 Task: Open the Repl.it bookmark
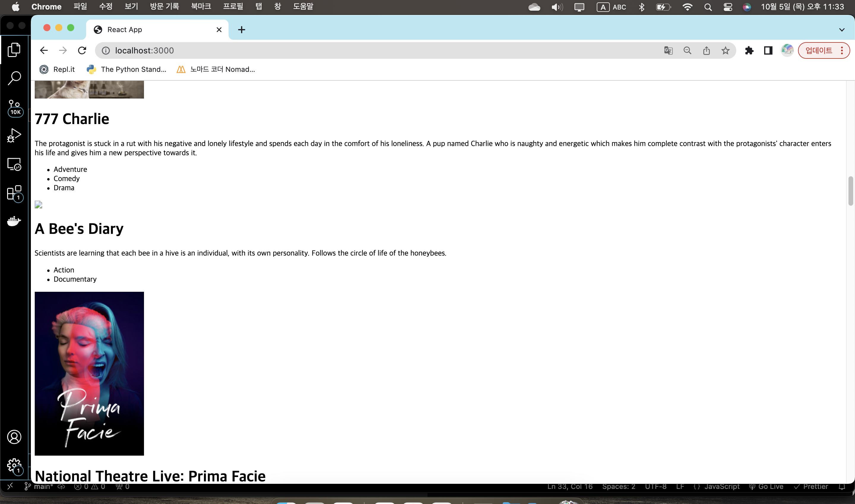(x=57, y=69)
